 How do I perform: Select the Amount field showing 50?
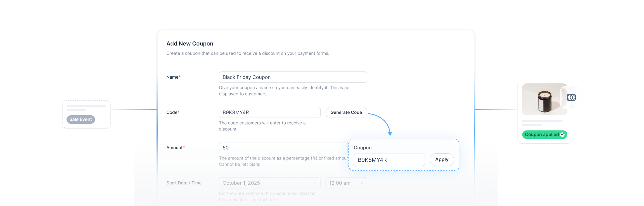tap(283, 148)
